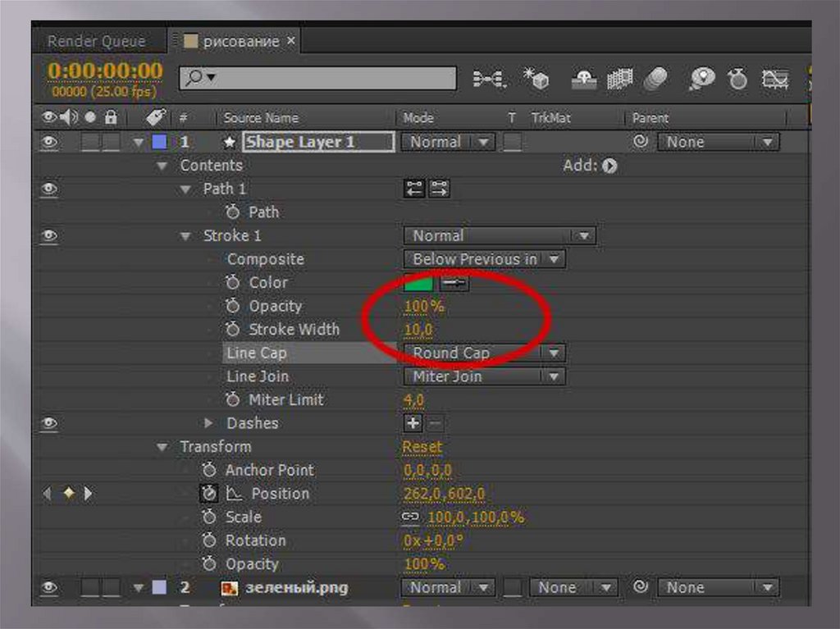Toggle the shy layers hide icon
840x629 pixels.
[x=584, y=79]
